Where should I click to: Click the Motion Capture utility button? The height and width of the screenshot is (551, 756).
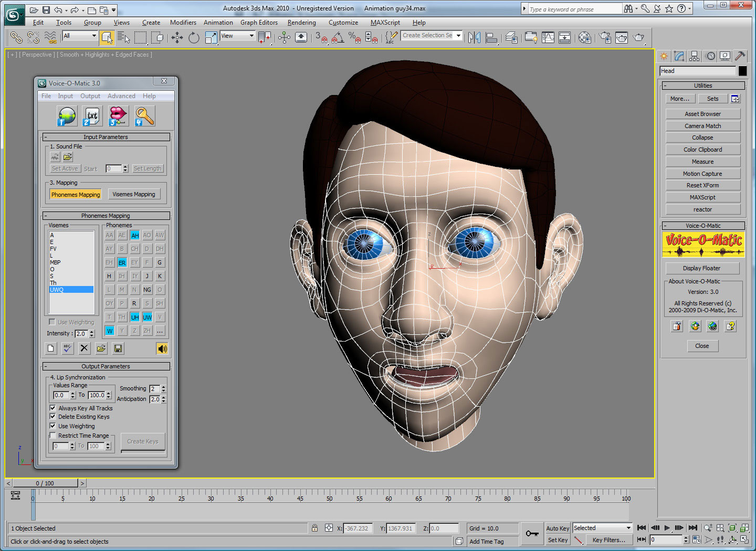(702, 174)
